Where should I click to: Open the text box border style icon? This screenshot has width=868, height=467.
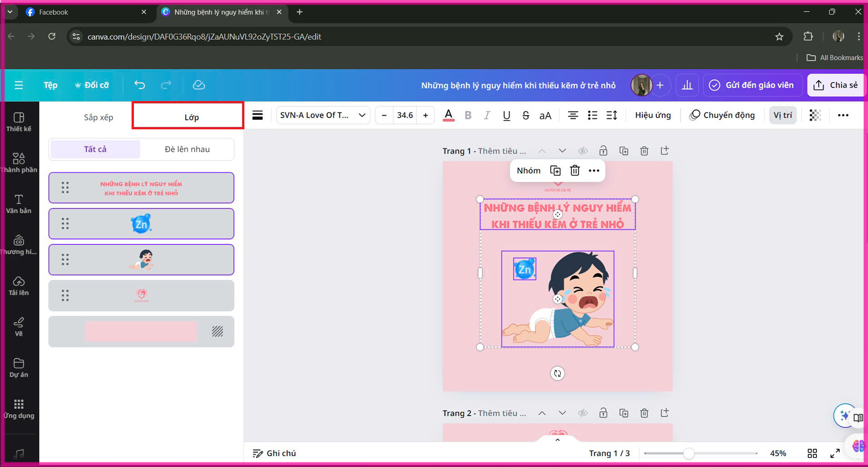point(257,115)
